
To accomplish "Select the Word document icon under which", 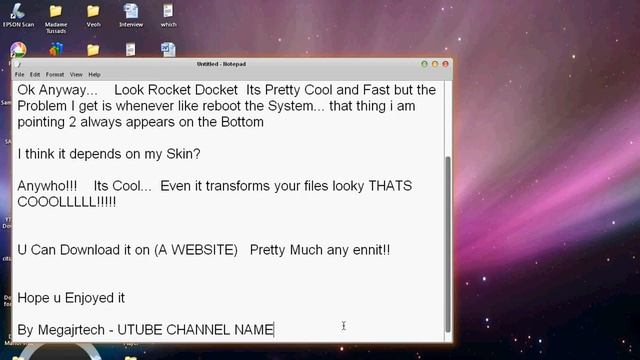I will click(168, 49).
